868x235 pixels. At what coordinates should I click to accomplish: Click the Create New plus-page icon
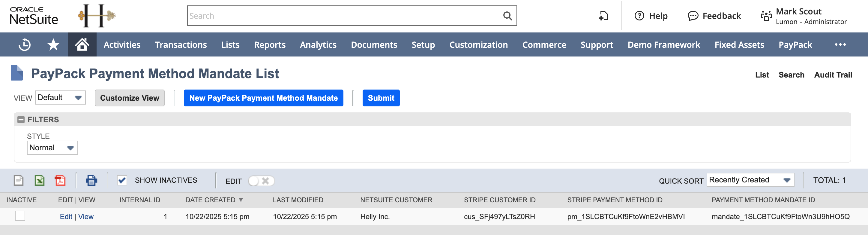click(x=603, y=16)
